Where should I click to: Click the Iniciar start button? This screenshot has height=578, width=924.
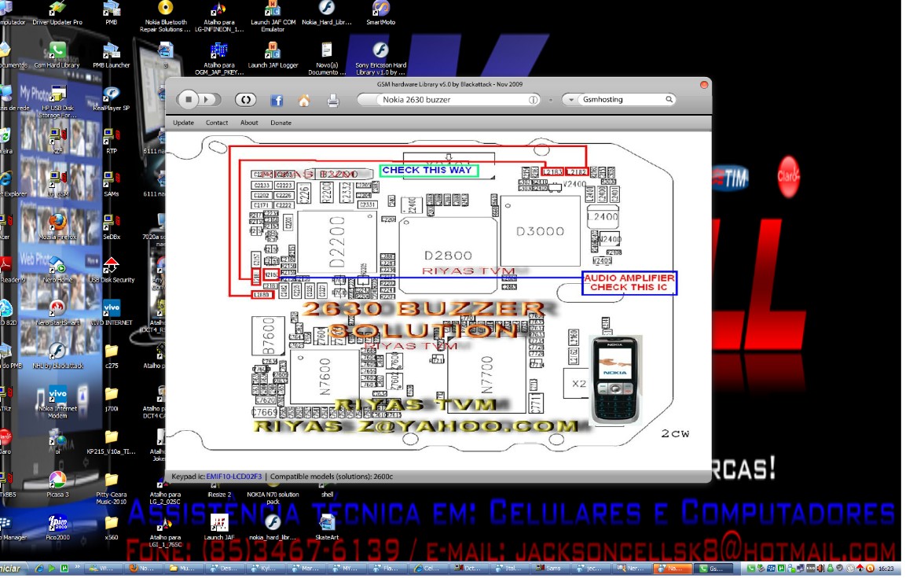click(12, 569)
